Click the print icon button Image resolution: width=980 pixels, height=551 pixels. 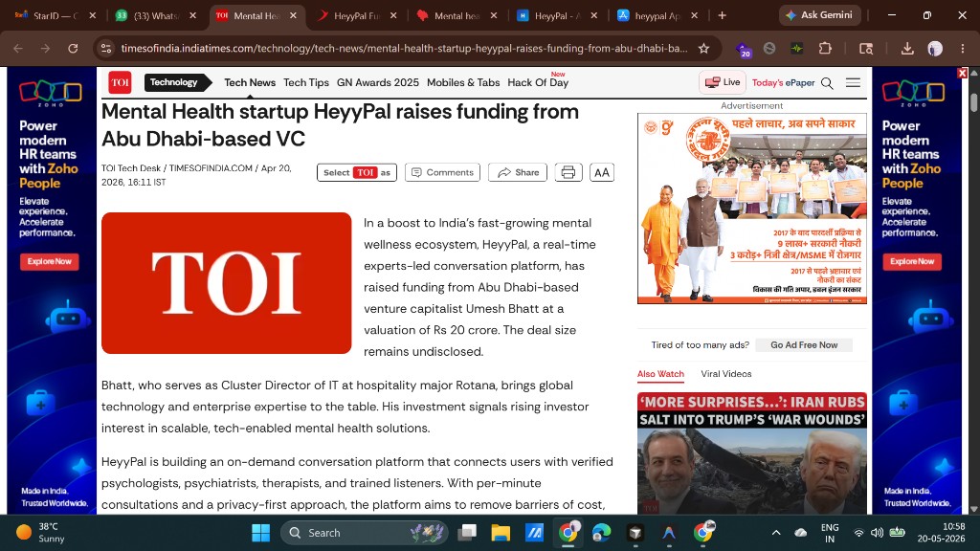568,172
